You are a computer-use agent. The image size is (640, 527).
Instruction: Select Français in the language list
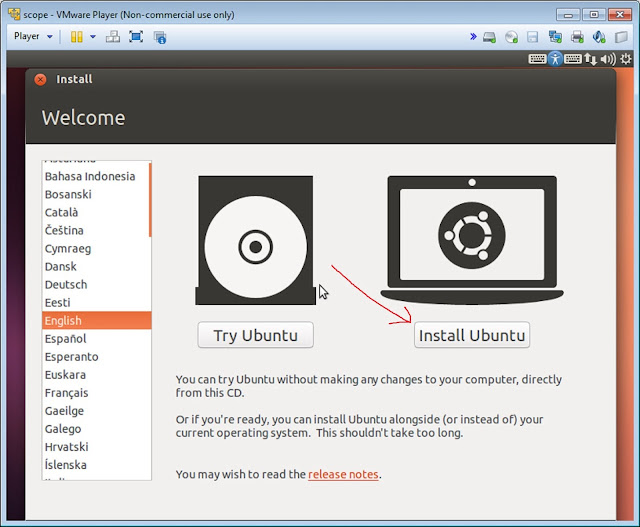(96, 393)
